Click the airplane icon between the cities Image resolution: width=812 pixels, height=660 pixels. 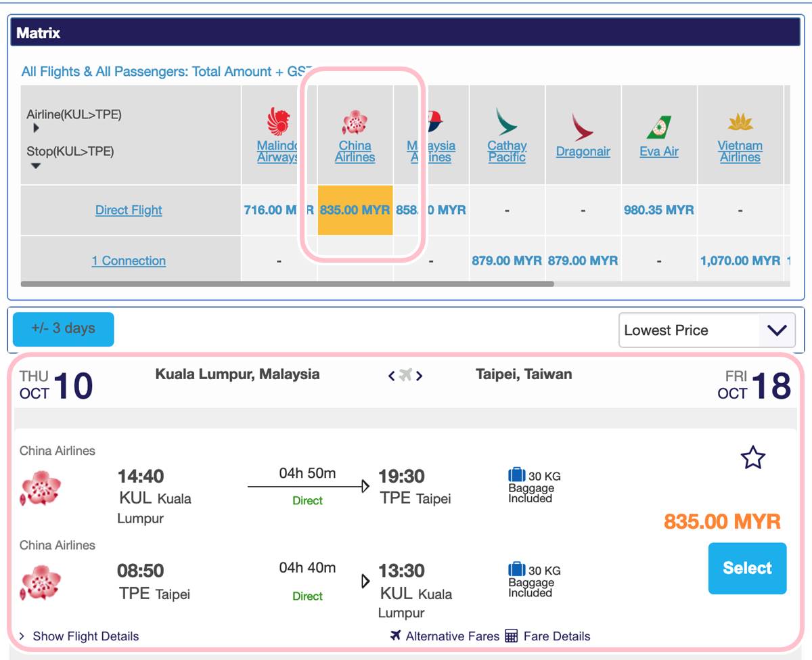point(405,375)
